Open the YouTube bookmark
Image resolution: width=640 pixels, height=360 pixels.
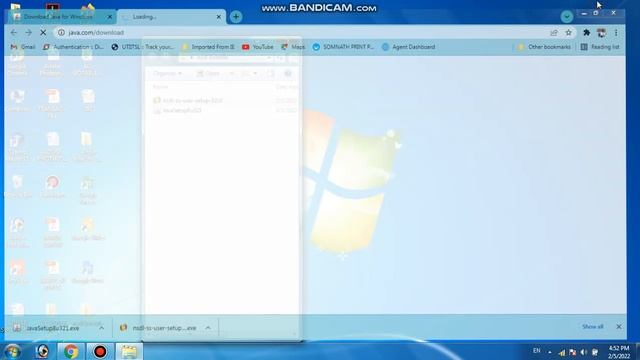[x=258, y=47]
